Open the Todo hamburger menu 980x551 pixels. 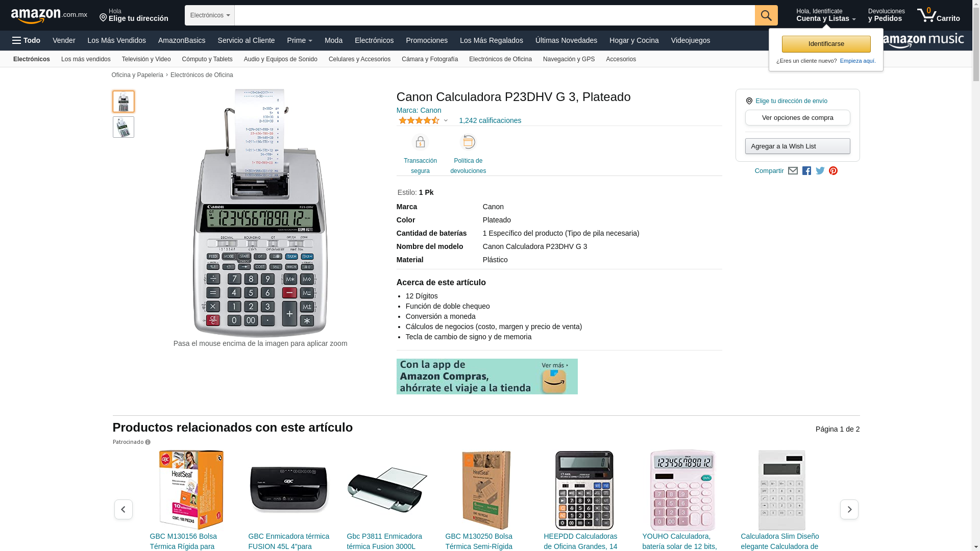pyautogui.click(x=27, y=40)
